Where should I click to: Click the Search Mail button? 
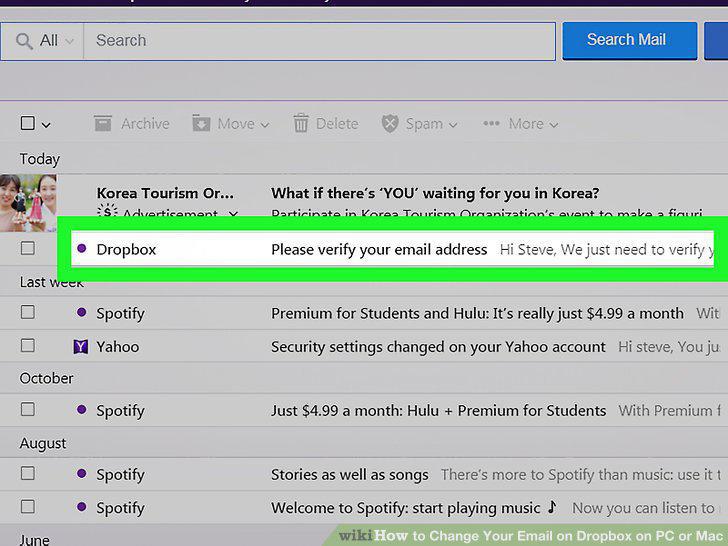[630, 40]
